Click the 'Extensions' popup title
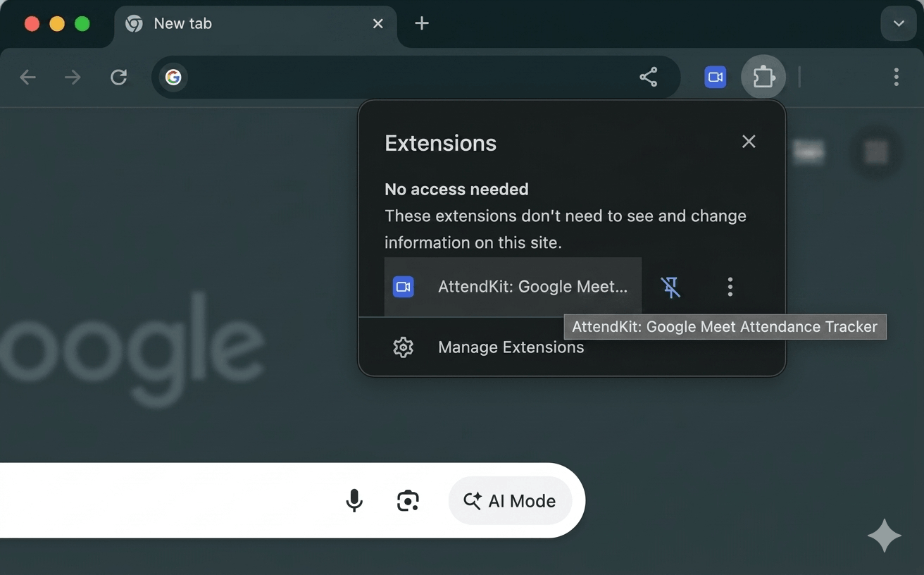The height and width of the screenshot is (575, 924). click(x=440, y=143)
